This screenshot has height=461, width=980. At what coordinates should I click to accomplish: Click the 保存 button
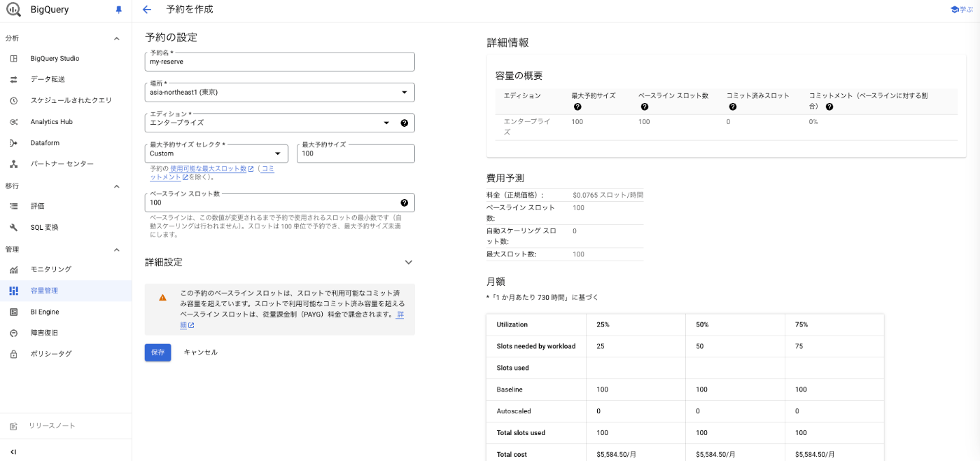pyautogui.click(x=157, y=352)
